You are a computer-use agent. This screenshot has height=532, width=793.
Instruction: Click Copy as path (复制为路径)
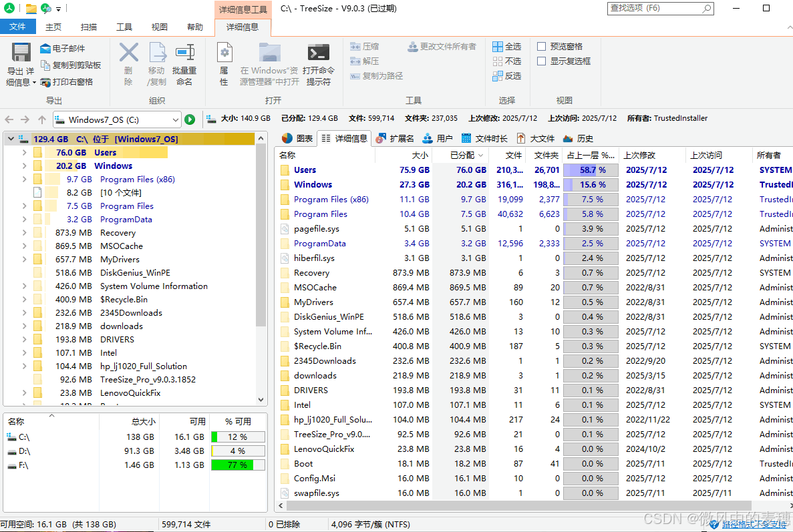376,76
